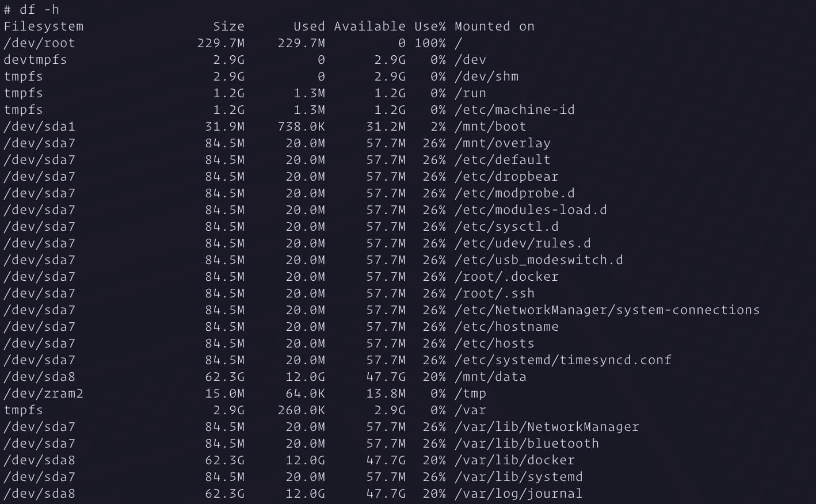
Task: Click the '/etc/systemd/timesyncd.conf' path
Action: (x=563, y=360)
